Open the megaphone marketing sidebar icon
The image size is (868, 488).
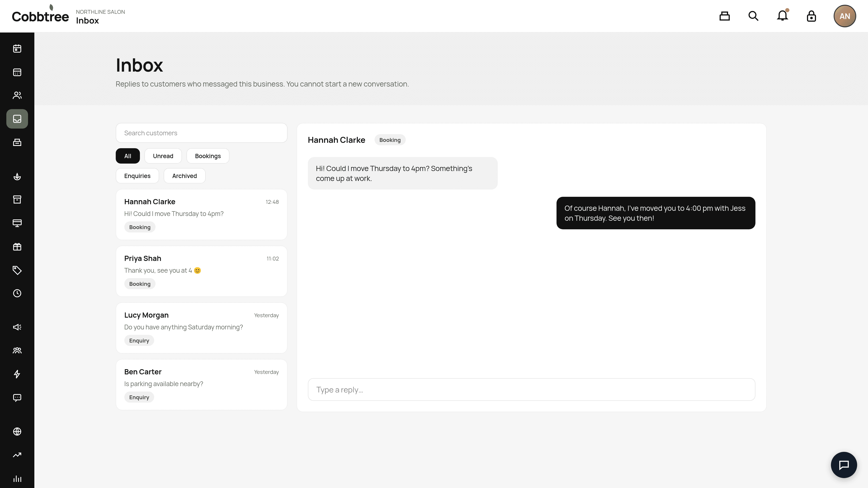point(17,327)
